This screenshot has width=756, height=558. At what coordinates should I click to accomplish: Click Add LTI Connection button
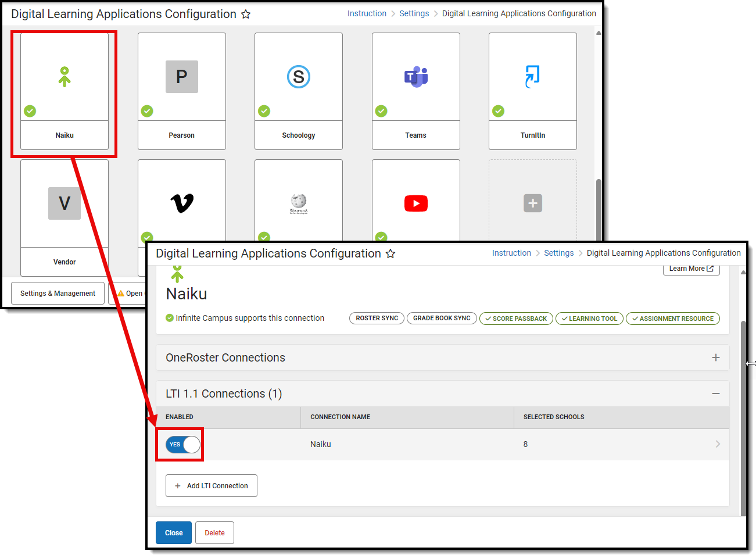212,486
